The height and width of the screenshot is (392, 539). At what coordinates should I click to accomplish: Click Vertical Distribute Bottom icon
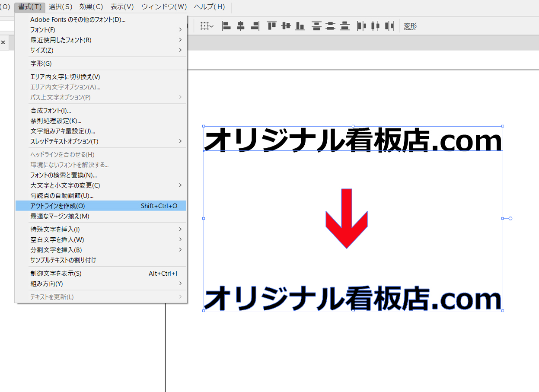(345, 26)
